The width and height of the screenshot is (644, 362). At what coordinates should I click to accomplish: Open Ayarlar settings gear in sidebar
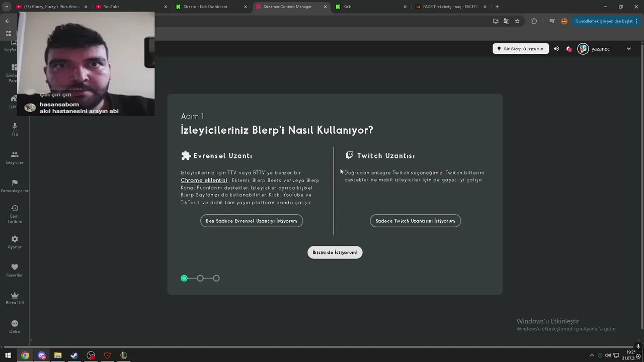pyautogui.click(x=15, y=242)
